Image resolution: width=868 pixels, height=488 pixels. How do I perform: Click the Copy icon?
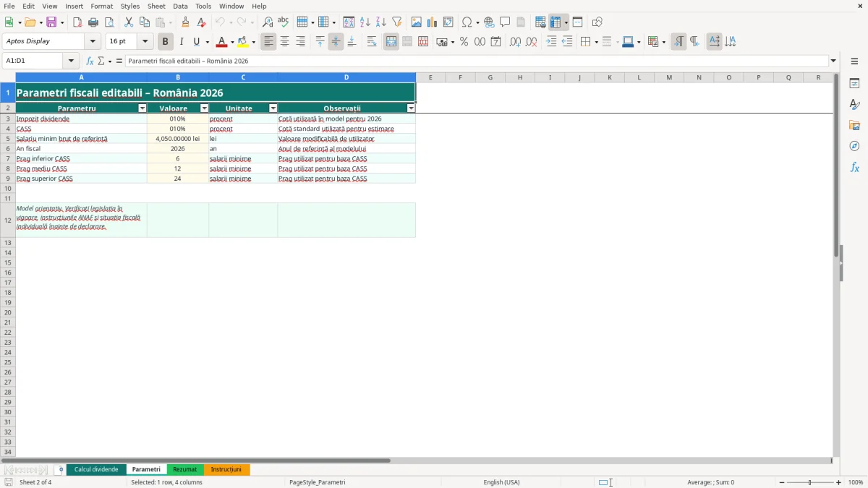pos(145,22)
